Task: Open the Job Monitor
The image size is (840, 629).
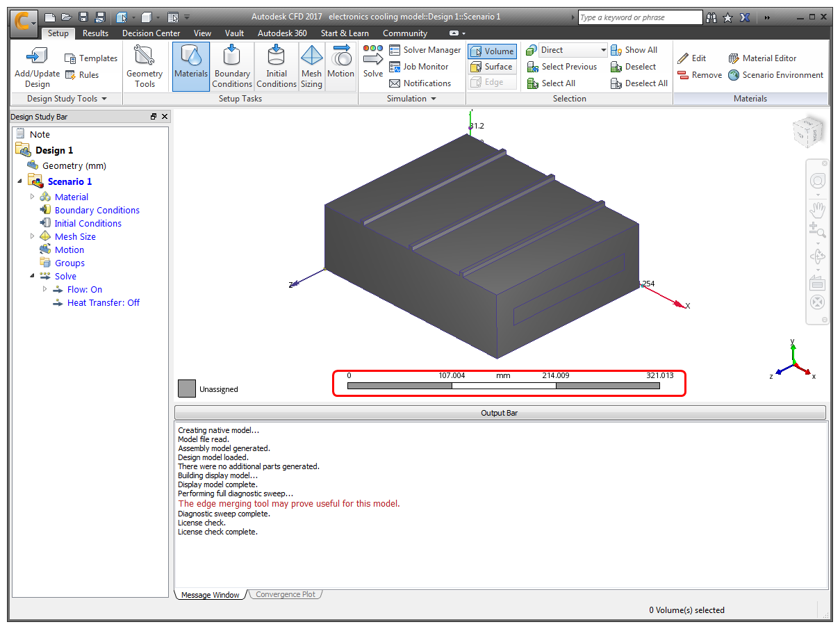Action: tap(419, 67)
